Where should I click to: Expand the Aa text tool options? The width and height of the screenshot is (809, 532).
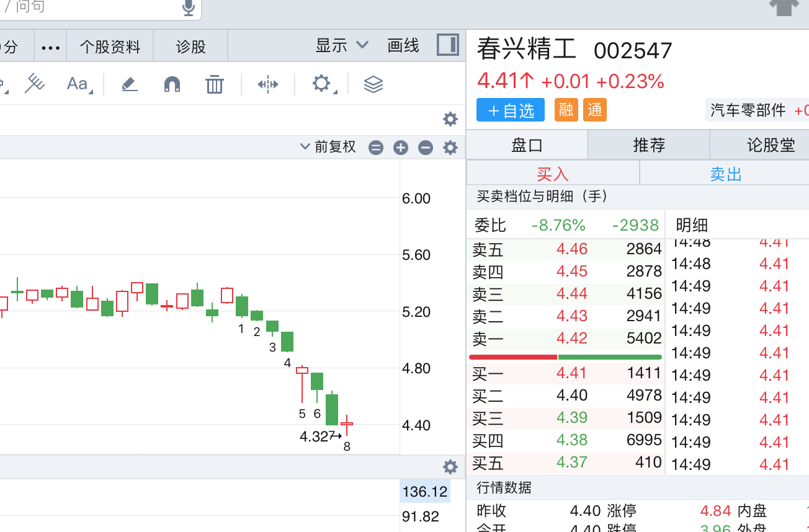79,84
